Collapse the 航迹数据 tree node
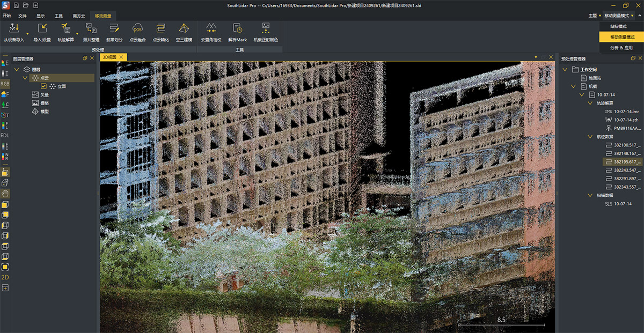This screenshot has height=333, width=644. click(590, 137)
